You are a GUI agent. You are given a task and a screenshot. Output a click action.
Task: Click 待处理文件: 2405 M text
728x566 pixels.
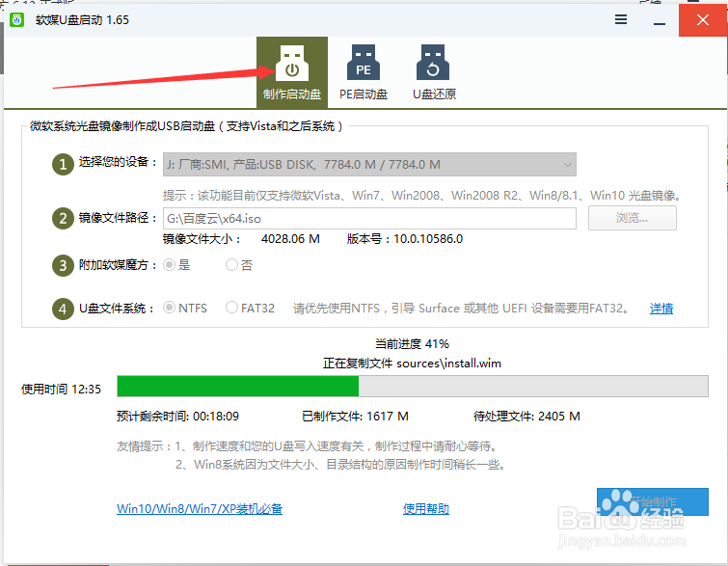526,416
